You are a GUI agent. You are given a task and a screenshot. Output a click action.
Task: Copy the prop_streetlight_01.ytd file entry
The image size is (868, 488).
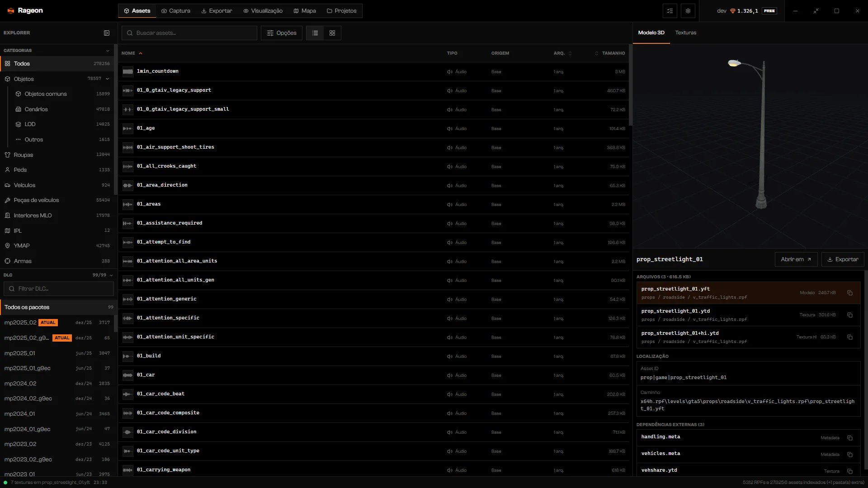[850, 315]
